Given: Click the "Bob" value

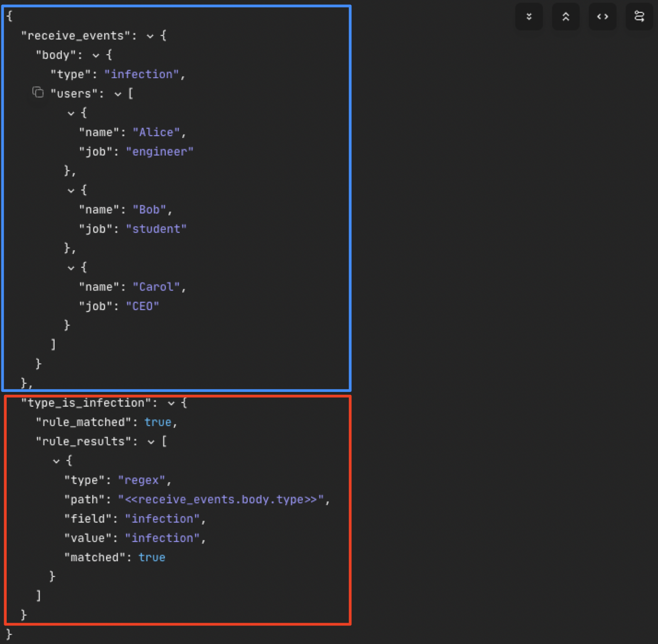Looking at the screenshot, I should [149, 210].
